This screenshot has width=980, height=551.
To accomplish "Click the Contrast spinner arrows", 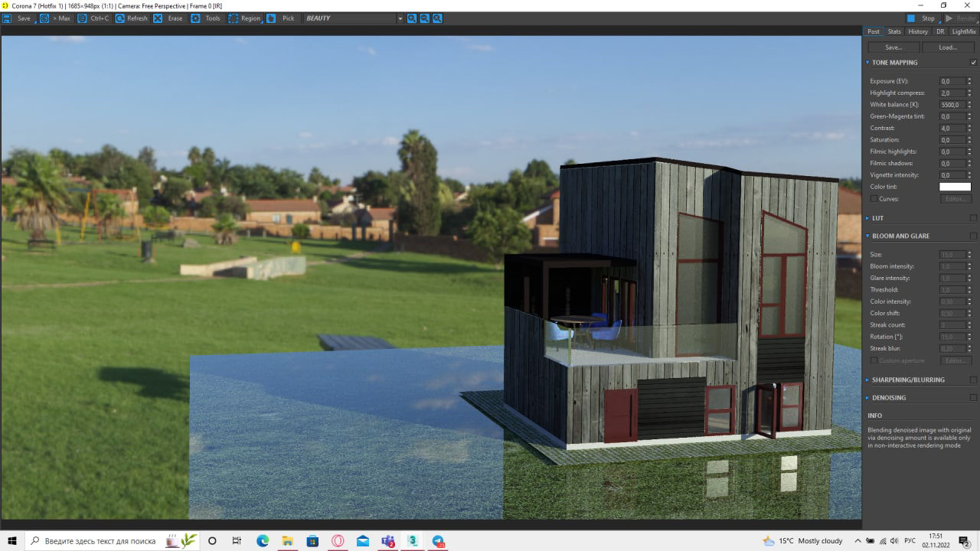I will point(969,129).
